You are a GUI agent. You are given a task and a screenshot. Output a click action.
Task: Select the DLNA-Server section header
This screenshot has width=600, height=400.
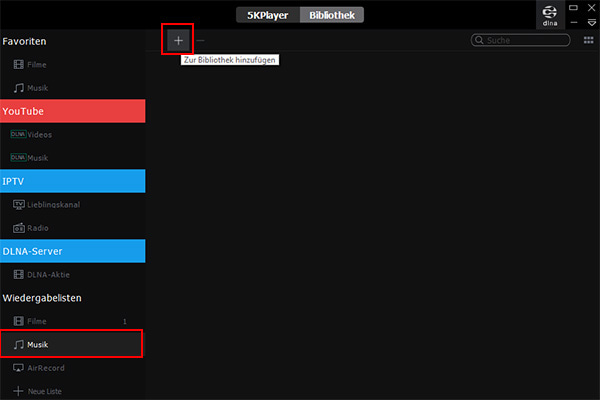coord(73,251)
